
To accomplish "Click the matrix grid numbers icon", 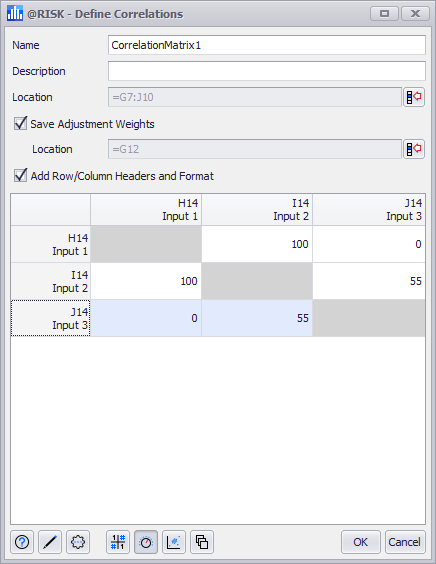I will point(118,542).
